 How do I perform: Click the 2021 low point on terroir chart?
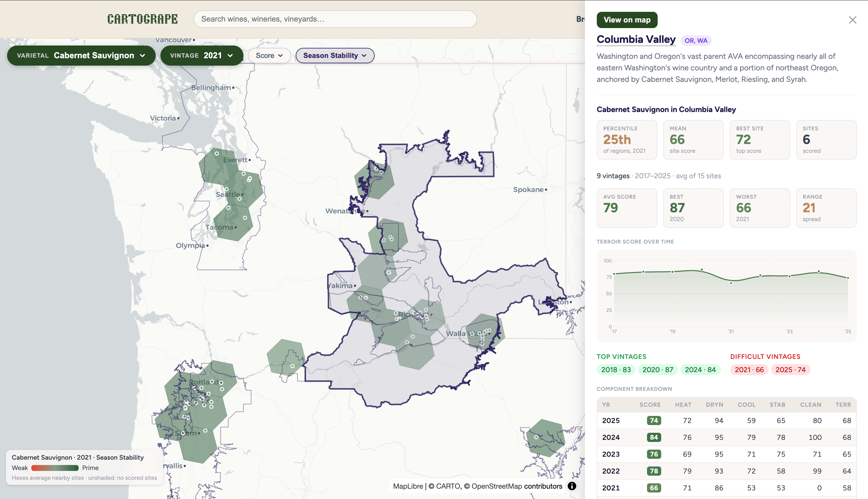731,283
